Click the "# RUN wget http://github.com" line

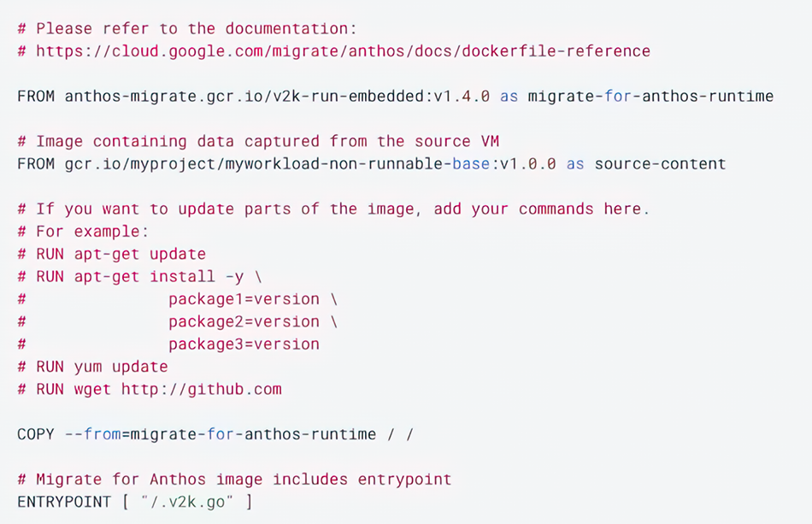(150, 390)
